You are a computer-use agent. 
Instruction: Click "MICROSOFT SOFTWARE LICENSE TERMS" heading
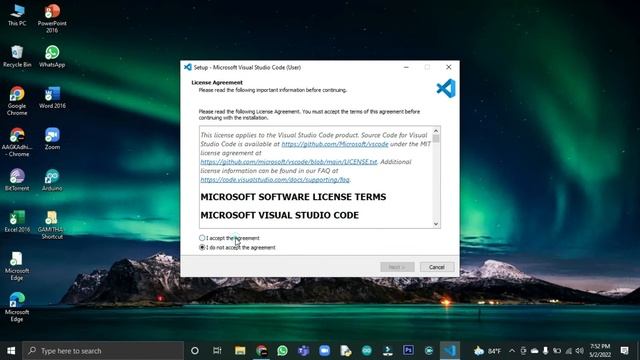coord(293,197)
